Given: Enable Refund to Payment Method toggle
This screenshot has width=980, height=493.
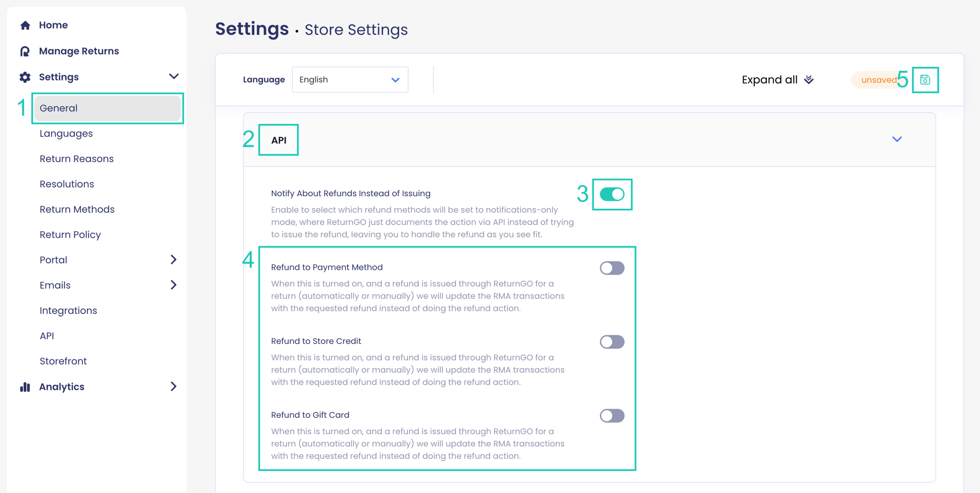Looking at the screenshot, I should point(612,268).
